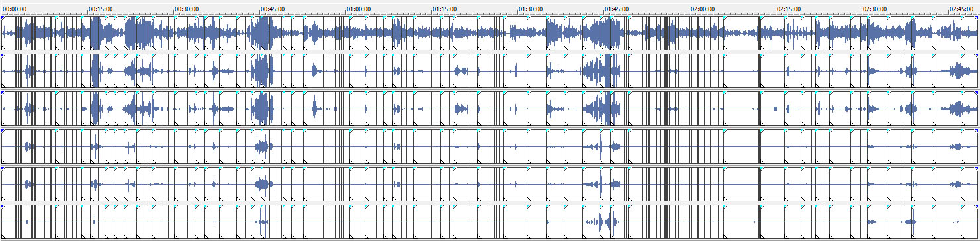Jump to 00:30:00 on the time ruler

pyautogui.click(x=187, y=9)
